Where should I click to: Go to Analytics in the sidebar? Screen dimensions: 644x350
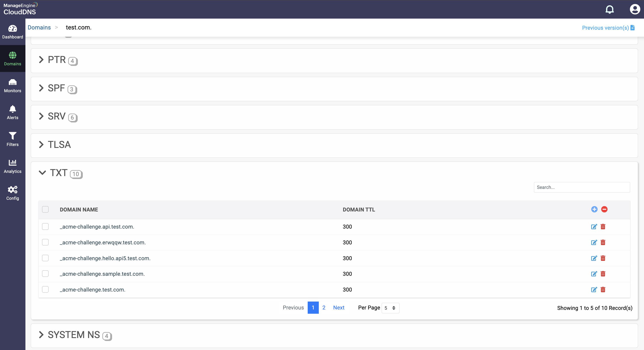[13, 166]
